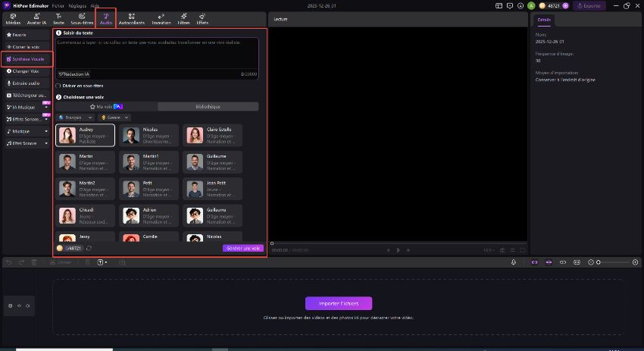This screenshot has width=644, height=351.
Task: Click the text input field for speech
Action: (158, 53)
